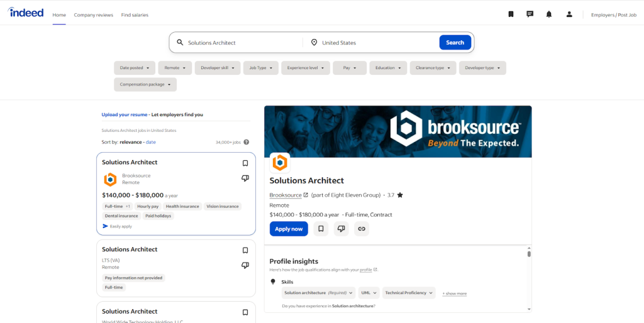Open the Education filter dropdown

point(388,68)
